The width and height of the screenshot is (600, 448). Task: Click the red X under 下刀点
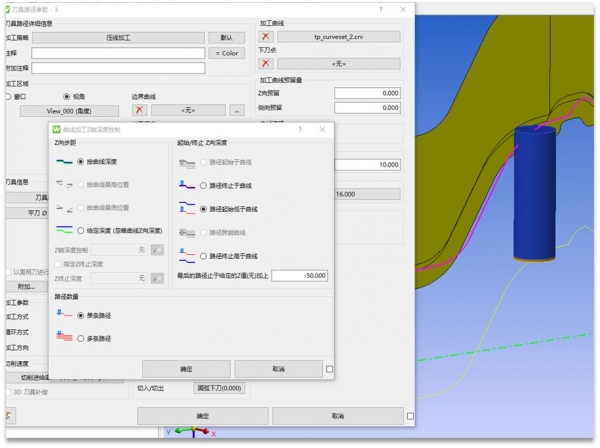(x=266, y=62)
